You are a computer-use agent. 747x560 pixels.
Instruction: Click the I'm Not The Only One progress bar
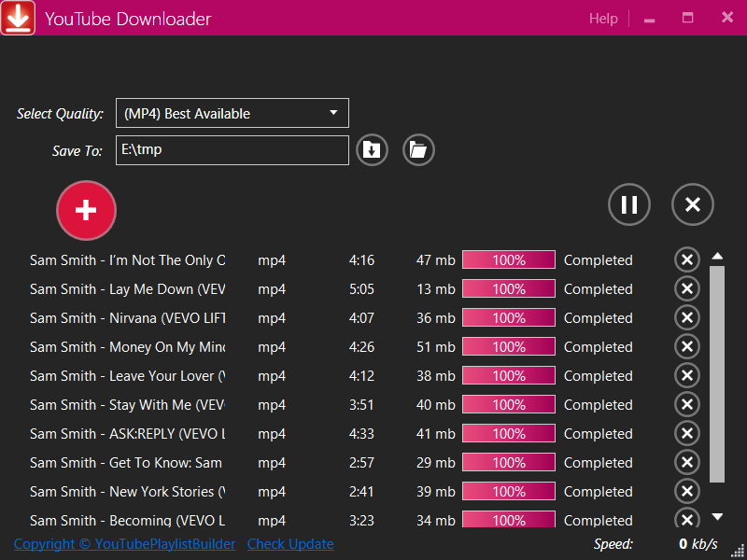coord(509,260)
